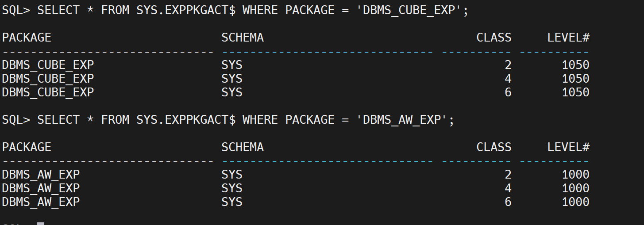Click the SCHEMA column header in first result
644x225 pixels.
[243, 38]
